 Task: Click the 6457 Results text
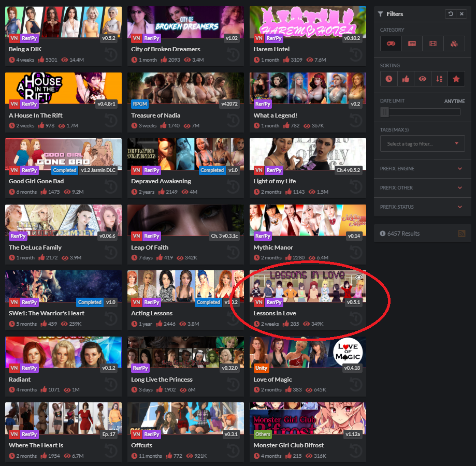click(x=403, y=234)
